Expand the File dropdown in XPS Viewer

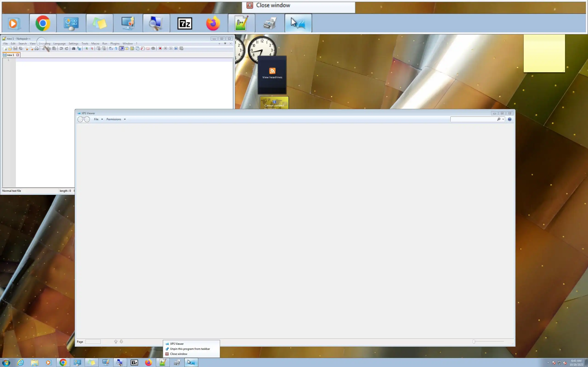(98, 119)
